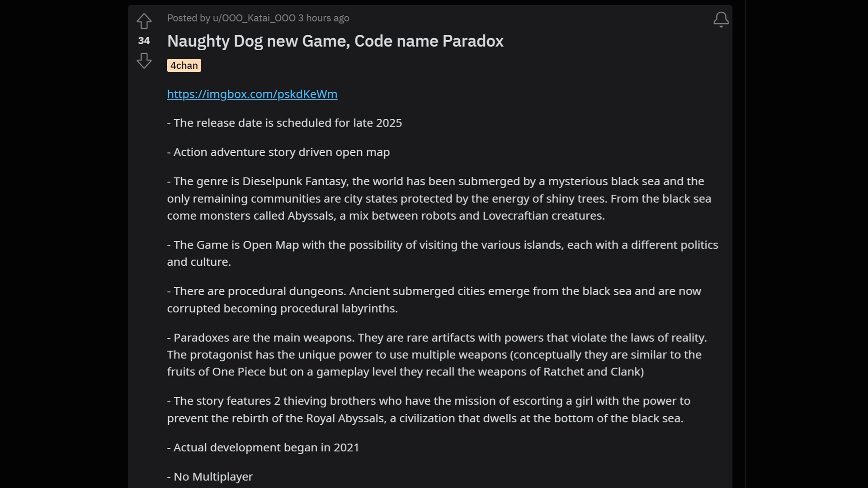
Task: Select the Abyssals monsters description text
Action: click(385, 216)
